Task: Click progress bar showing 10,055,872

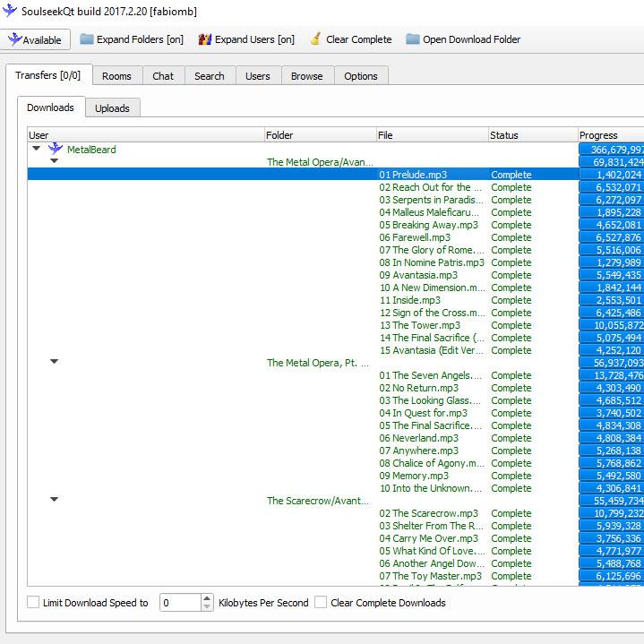Action: pyautogui.click(x=612, y=325)
